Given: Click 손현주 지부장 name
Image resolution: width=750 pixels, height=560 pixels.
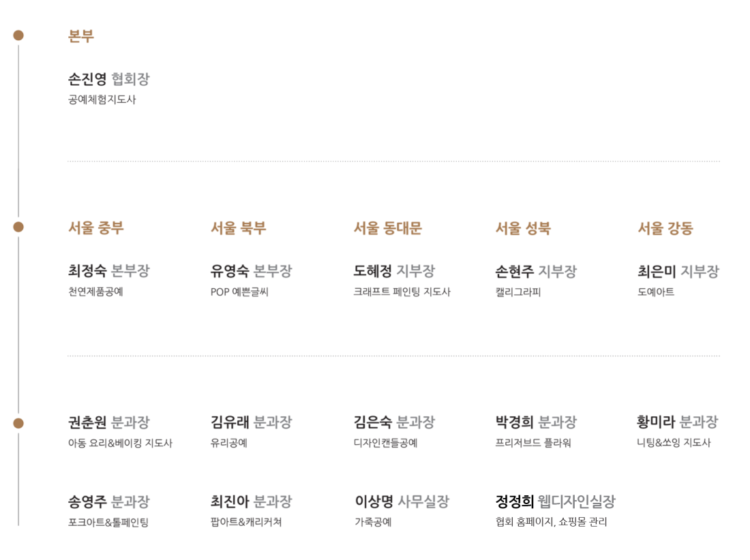Looking at the screenshot, I should 536,271.
